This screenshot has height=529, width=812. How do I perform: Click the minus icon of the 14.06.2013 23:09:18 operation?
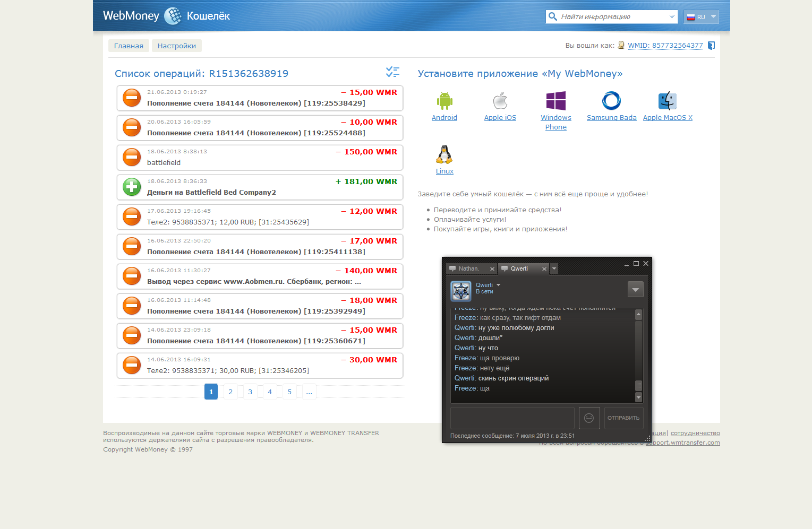[x=132, y=335]
